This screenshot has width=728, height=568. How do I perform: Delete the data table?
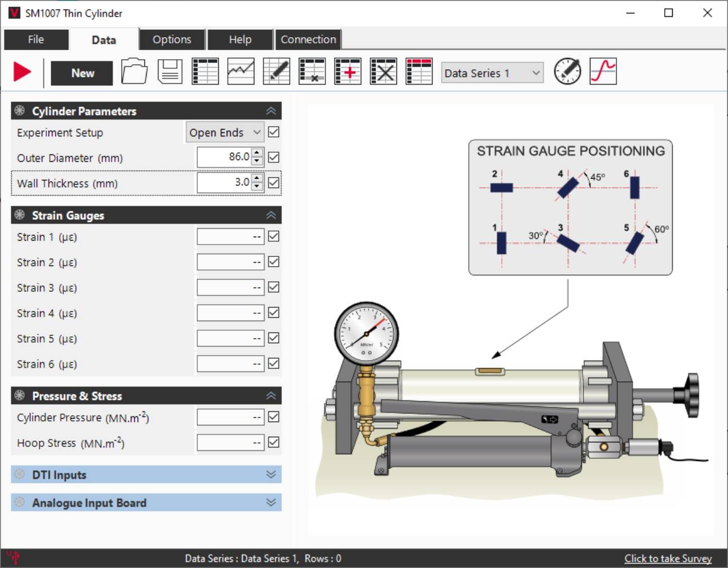coord(383,72)
